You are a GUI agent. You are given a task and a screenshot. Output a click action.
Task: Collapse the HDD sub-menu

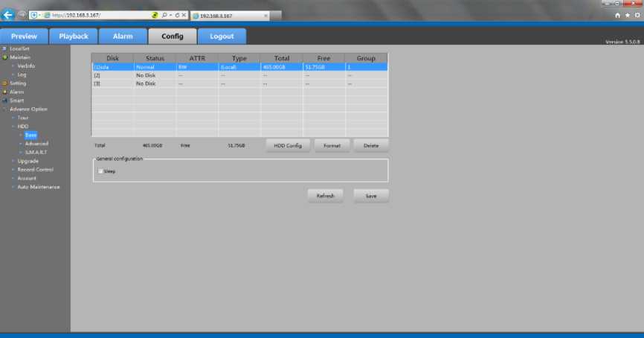pos(13,127)
